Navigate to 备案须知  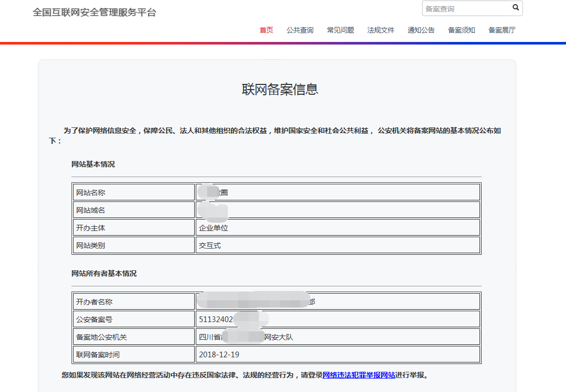pos(461,30)
